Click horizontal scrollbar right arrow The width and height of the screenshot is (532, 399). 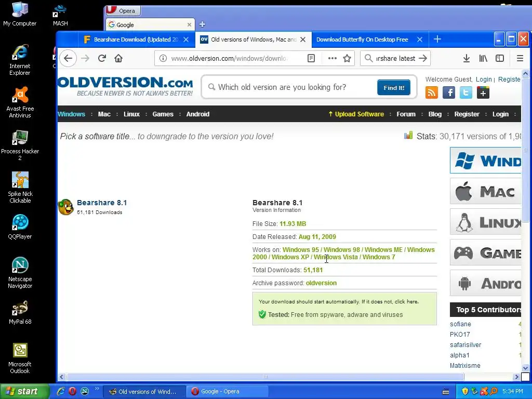517,377
